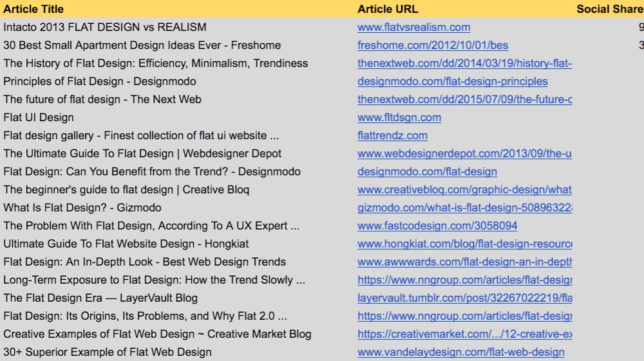Open thenextweb.com 2014 history-flat link
This screenshot has height=361, width=644.
pyautogui.click(x=464, y=64)
